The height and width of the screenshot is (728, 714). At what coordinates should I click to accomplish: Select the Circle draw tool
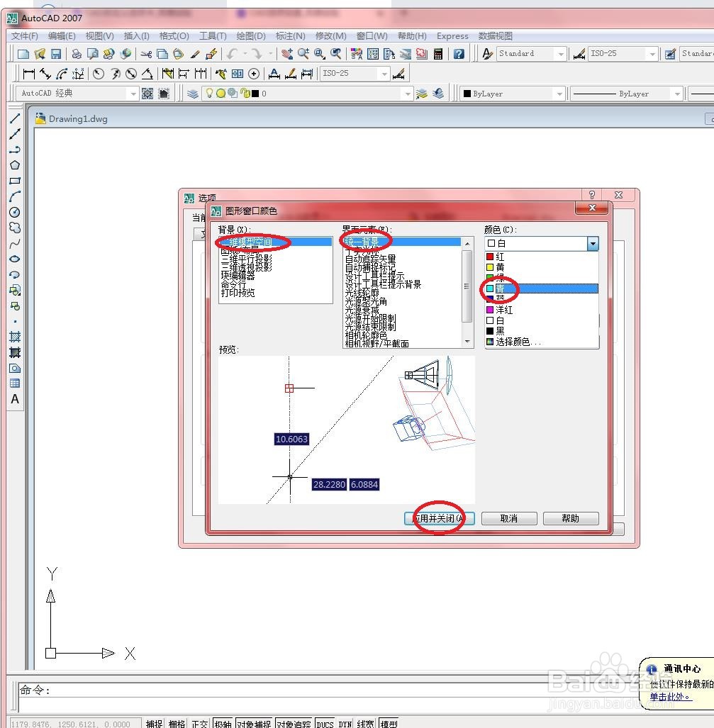point(15,212)
